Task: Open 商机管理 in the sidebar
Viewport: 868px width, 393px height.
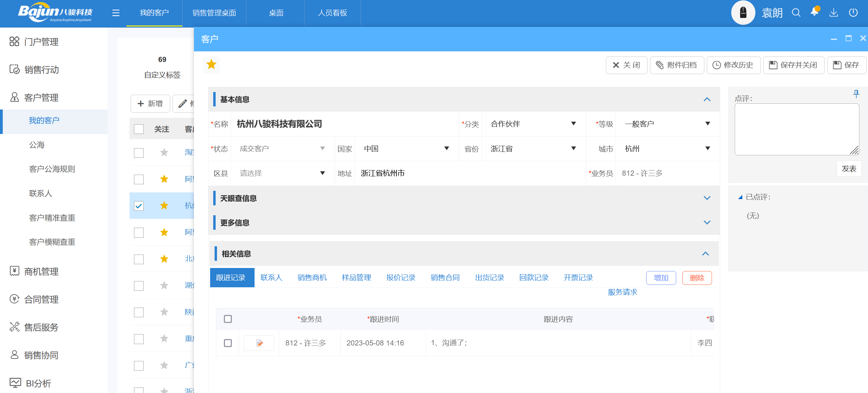Action: tap(41, 271)
